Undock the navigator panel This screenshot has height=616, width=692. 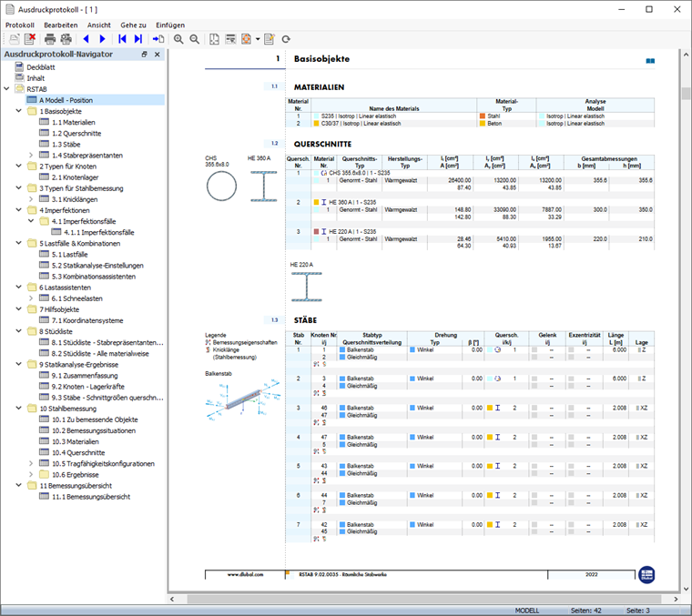point(144,55)
